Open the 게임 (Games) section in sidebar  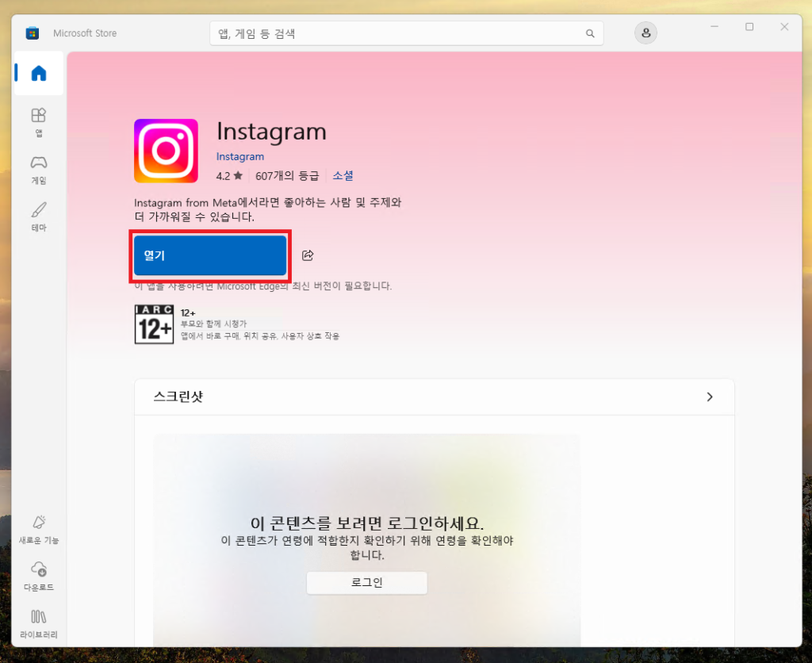(x=39, y=169)
